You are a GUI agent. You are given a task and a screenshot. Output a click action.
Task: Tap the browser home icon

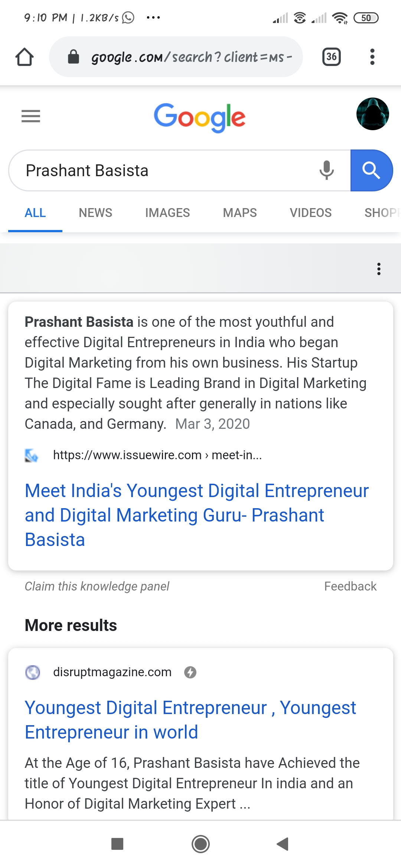click(25, 57)
